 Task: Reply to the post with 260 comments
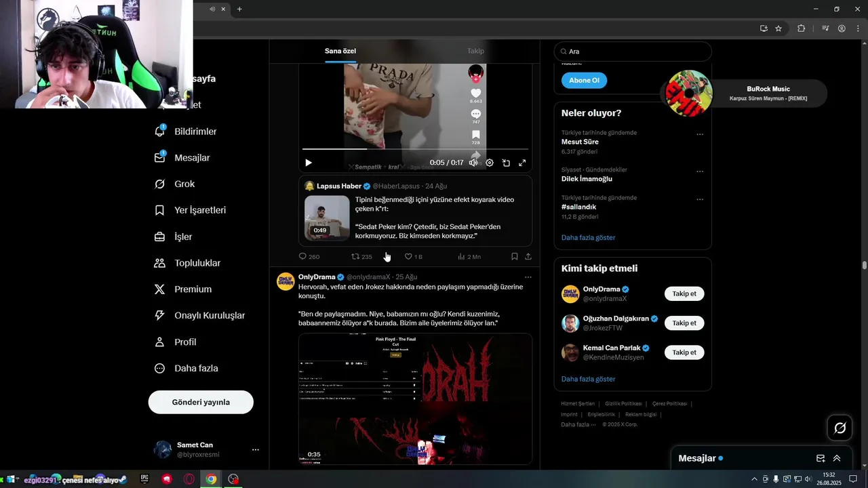[309, 257]
